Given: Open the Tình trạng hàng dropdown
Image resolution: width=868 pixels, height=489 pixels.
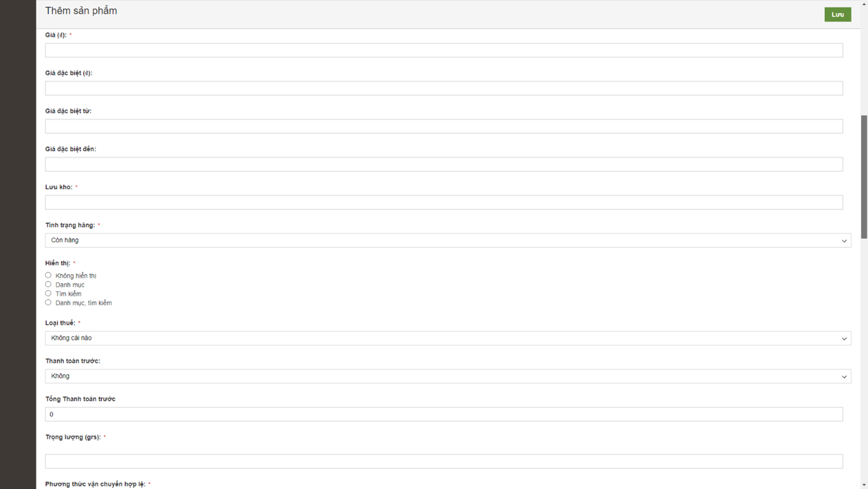Looking at the screenshot, I should pyautogui.click(x=448, y=240).
